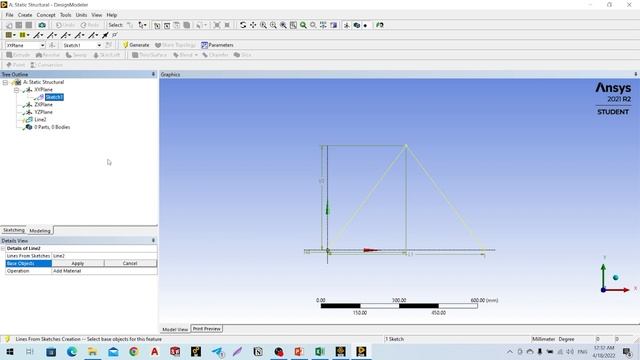Toggle the Display Model icon
This screenshot has height=360, width=640.
click(356, 25)
